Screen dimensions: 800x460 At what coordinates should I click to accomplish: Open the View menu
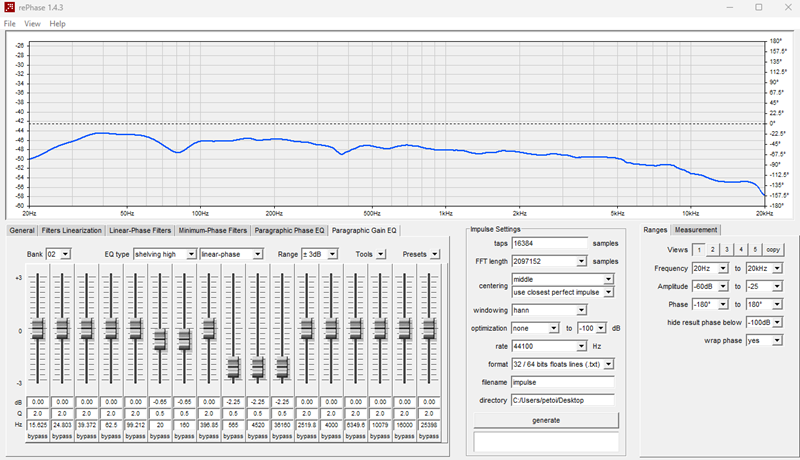click(x=32, y=23)
